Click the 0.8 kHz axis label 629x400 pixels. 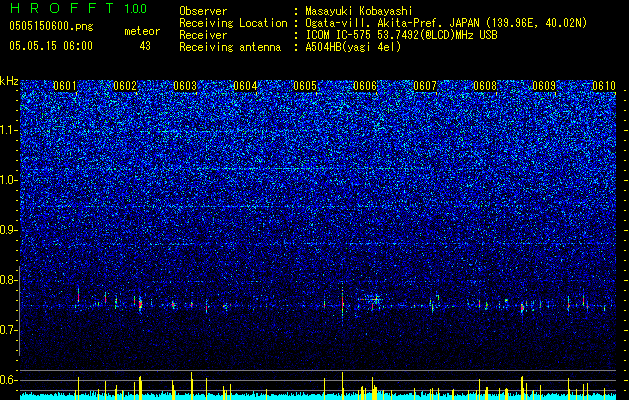(x=9, y=280)
